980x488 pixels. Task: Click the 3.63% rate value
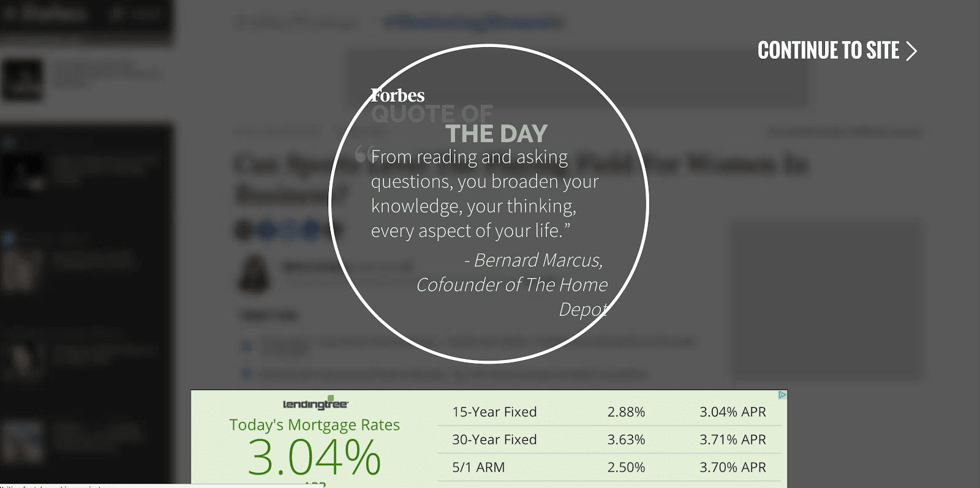pos(626,440)
